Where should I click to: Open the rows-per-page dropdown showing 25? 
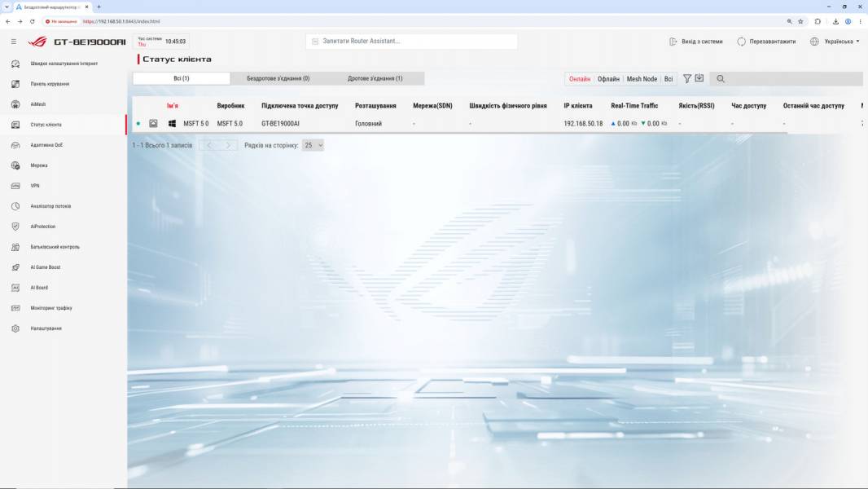coord(313,145)
